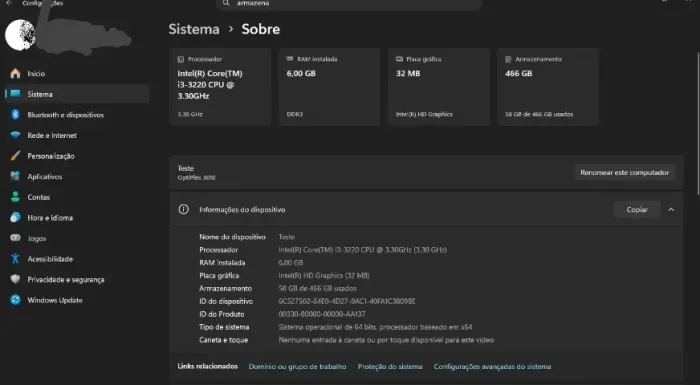Open Aplicativos settings page
Image resolution: width=700 pixels, height=385 pixels.
point(77,176)
